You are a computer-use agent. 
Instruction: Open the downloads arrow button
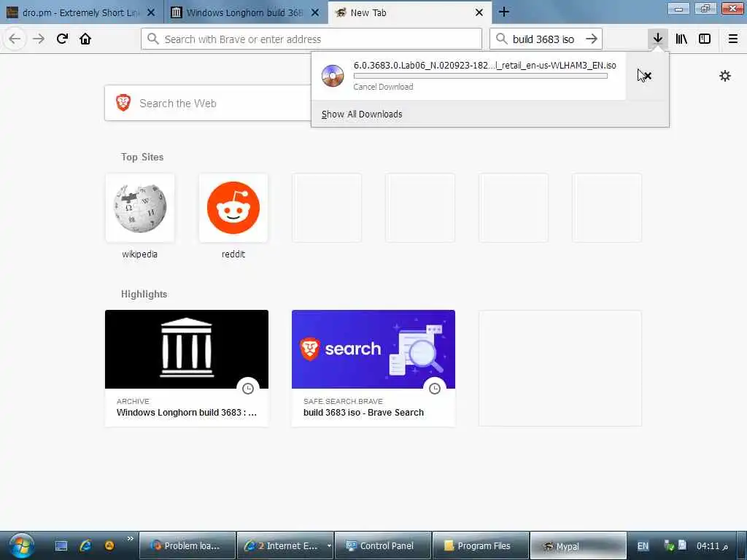click(x=657, y=39)
